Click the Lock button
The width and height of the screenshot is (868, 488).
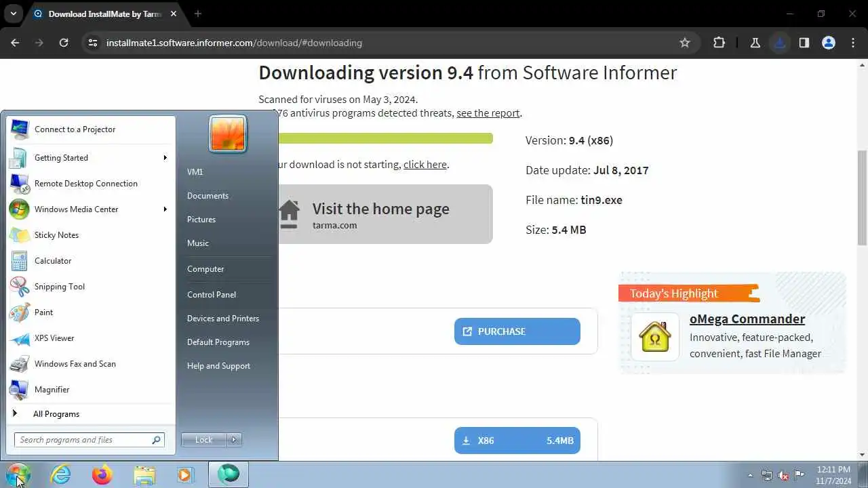(x=203, y=440)
